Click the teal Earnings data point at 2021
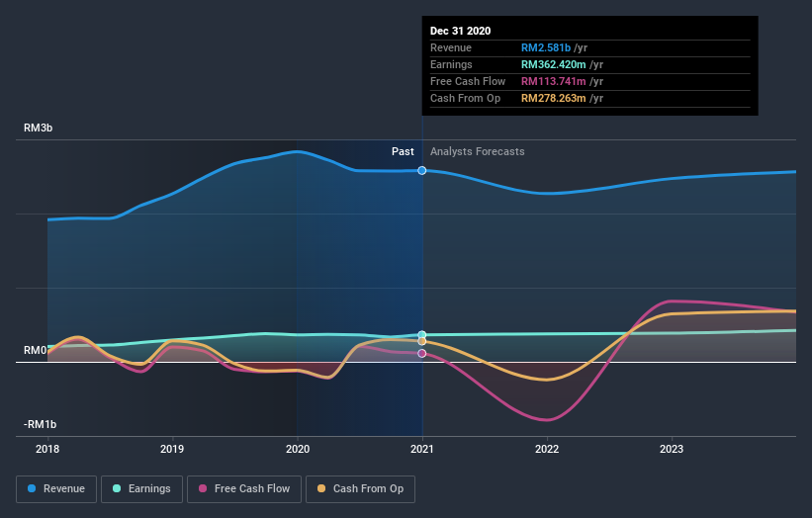The width and height of the screenshot is (812, 518). [422, 335]
